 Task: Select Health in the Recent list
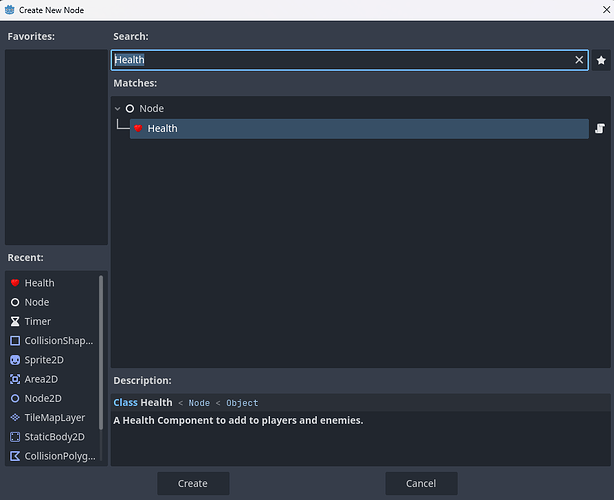[x=39, y=283]
